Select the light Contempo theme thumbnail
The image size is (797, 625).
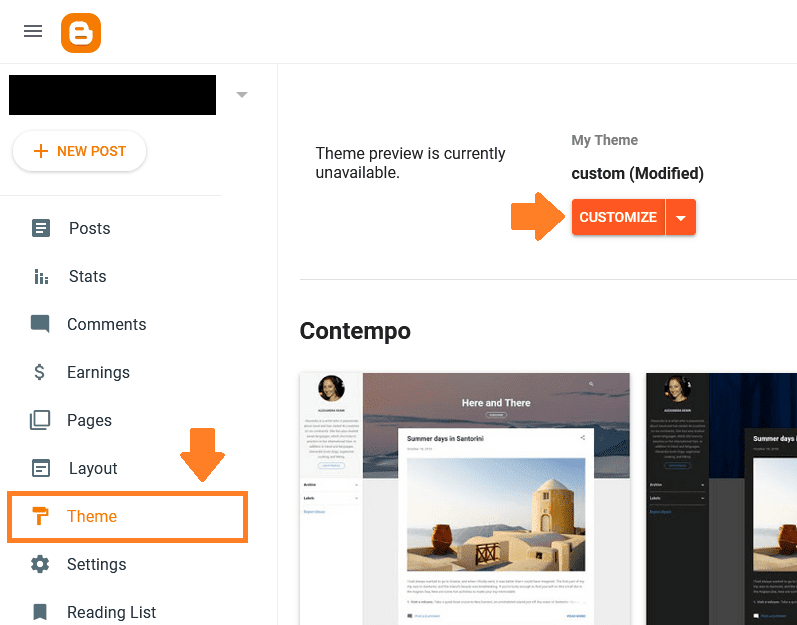[465, 499]
